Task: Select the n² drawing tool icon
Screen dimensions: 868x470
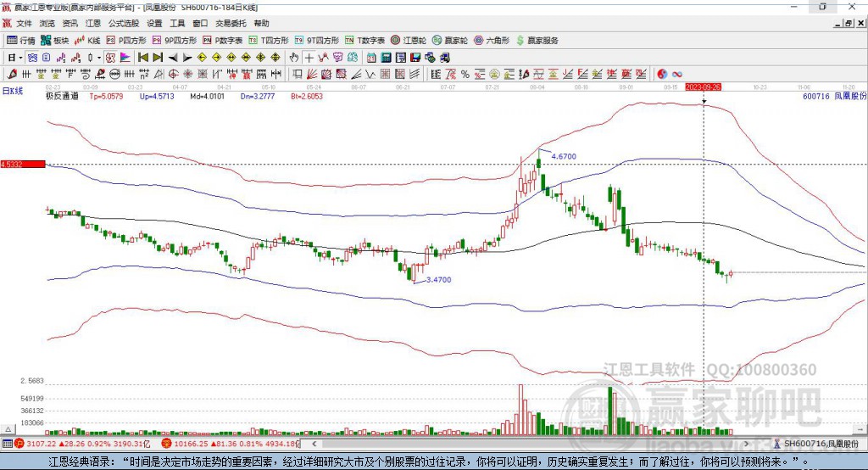Action: tap(144, 74)
